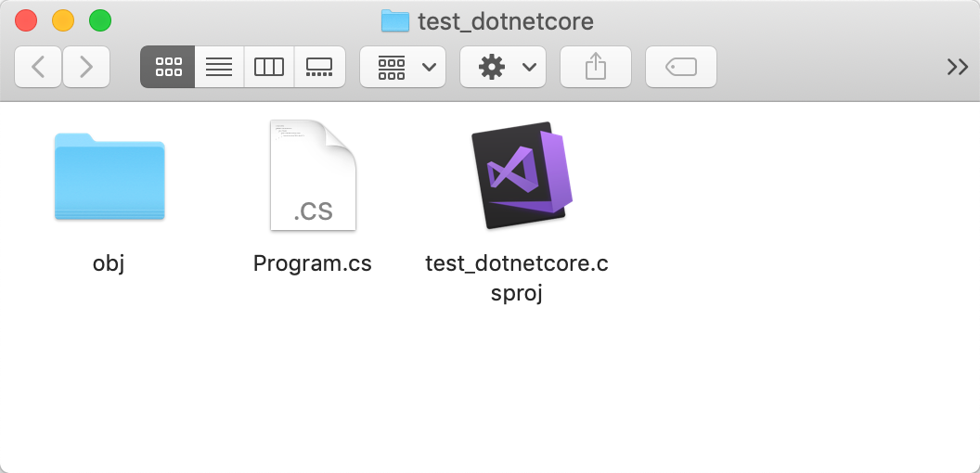Go back using the back arrow
Viewport: 980px width, 473px height.
38,67
